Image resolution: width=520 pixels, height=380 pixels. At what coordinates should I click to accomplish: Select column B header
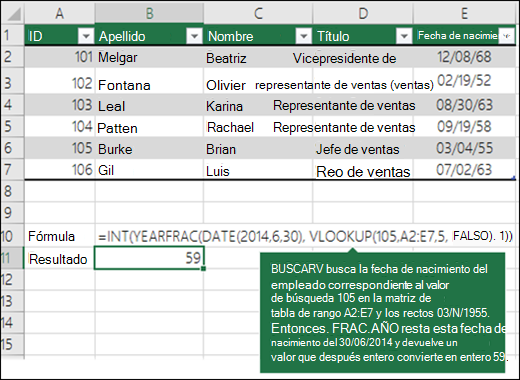click(149, 14)
